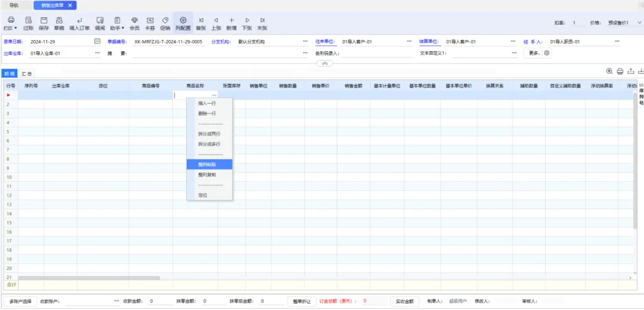Click the 过账 post icon

29,24
